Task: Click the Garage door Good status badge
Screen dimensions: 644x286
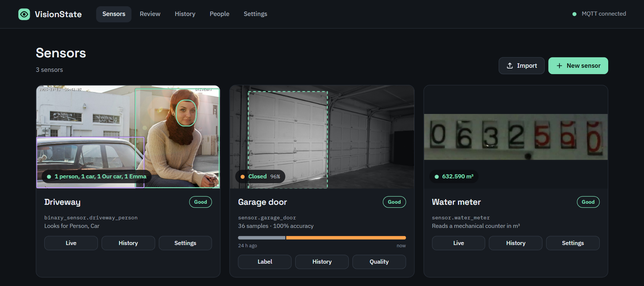Action: (x=394, y=202)
